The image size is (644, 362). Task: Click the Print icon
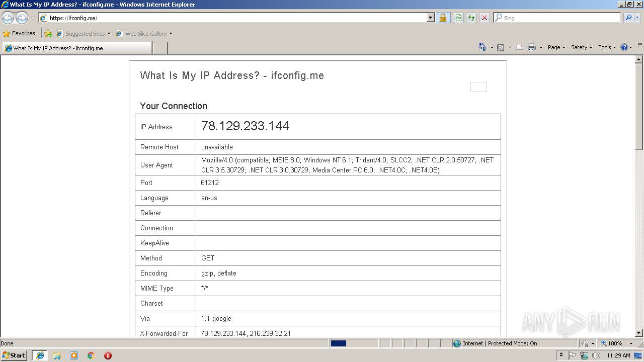[532, 47]
